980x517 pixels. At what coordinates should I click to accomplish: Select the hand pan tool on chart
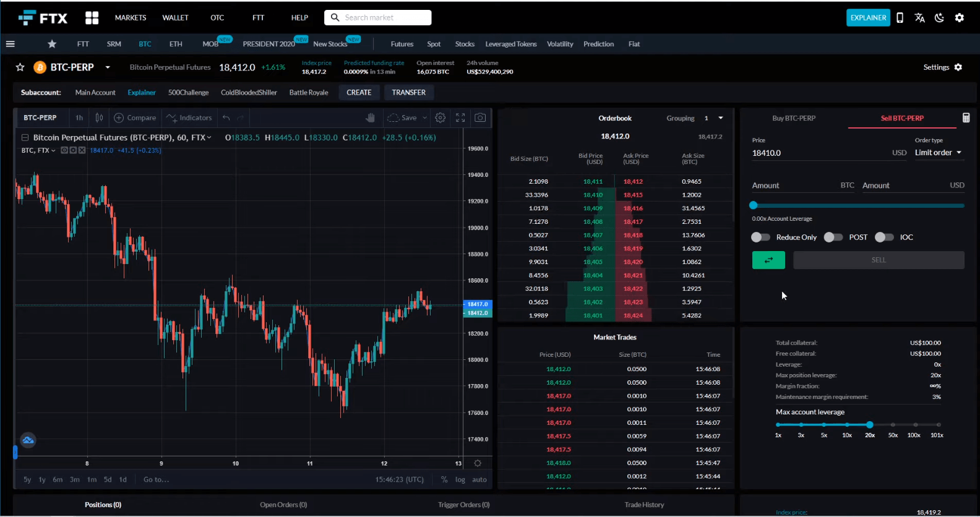click(371, 117)
